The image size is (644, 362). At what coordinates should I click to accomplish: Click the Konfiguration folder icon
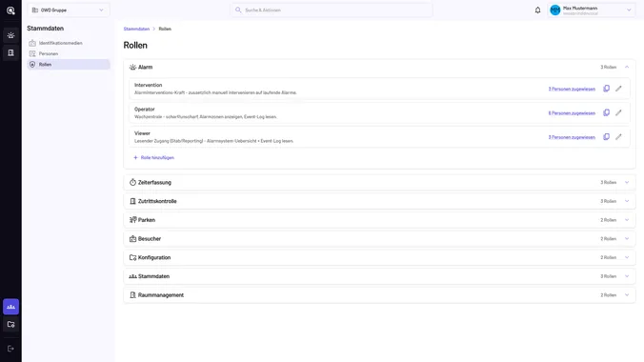tap(132, 257)
